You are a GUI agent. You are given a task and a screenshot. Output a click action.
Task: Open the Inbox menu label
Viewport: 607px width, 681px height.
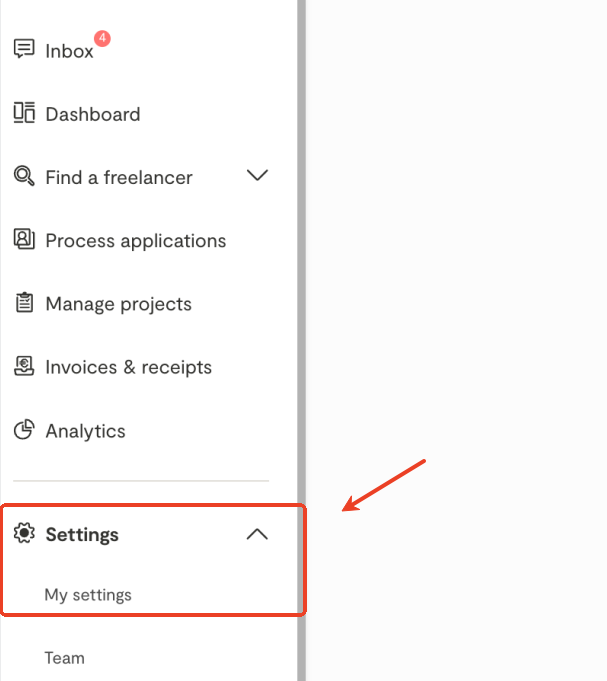pyautogui.click(x=69, y=51)
